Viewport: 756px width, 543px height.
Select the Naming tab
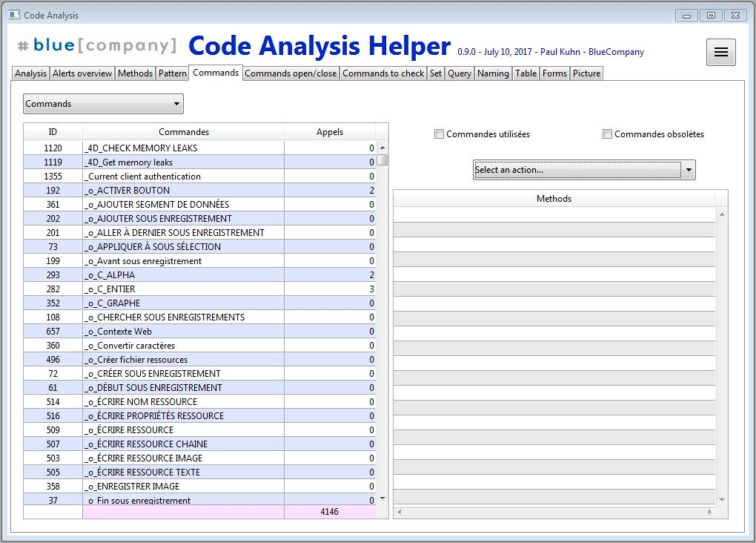coord(493,73)
